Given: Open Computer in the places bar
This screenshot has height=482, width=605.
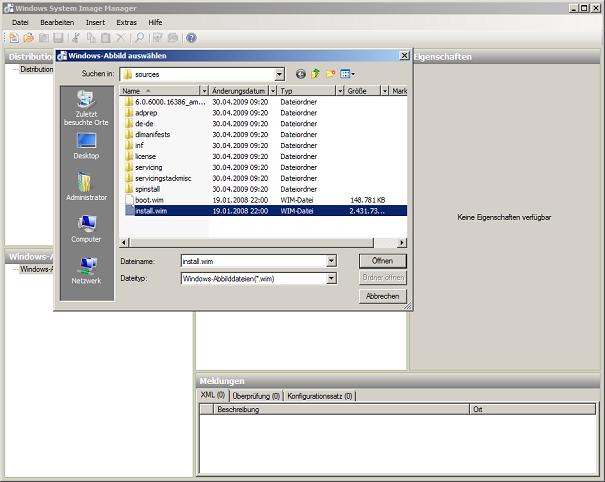Looking at the screenshot, I should 86,229.
